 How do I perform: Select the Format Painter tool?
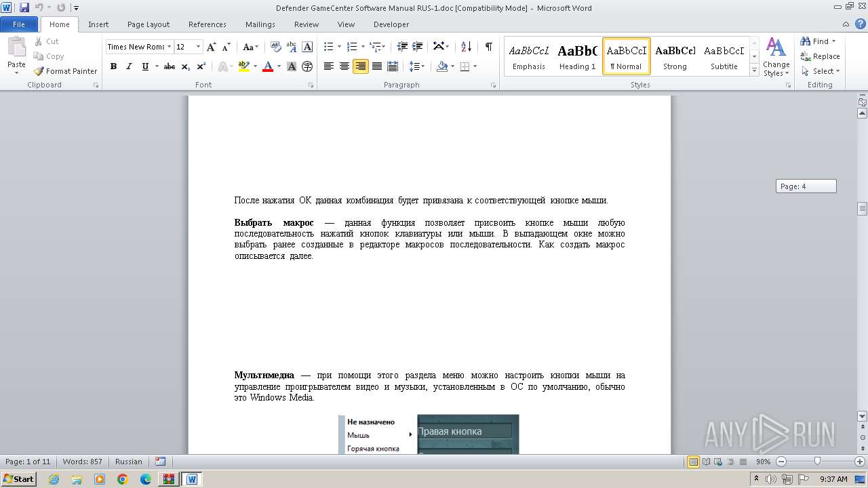pos(65,71)
